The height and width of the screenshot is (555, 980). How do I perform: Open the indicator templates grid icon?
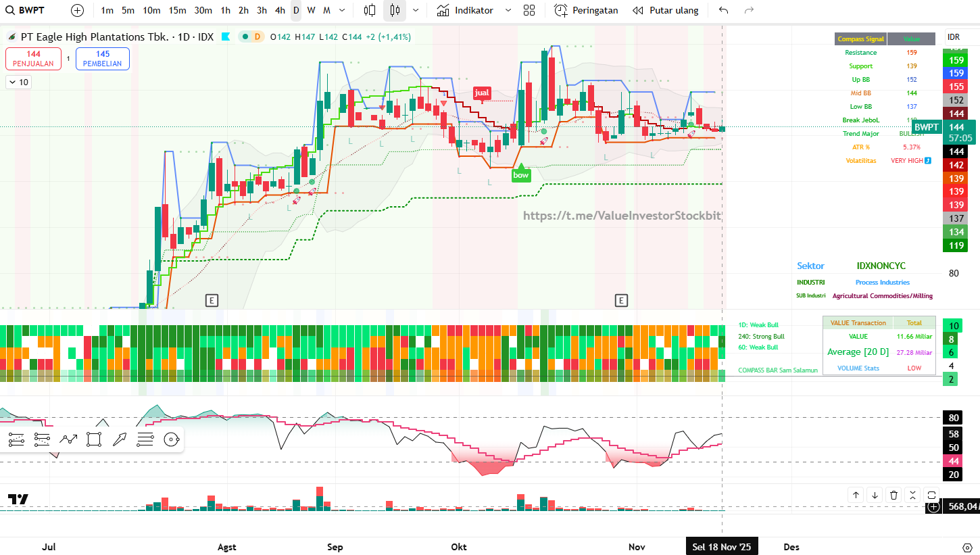click(x=529, y=10)
